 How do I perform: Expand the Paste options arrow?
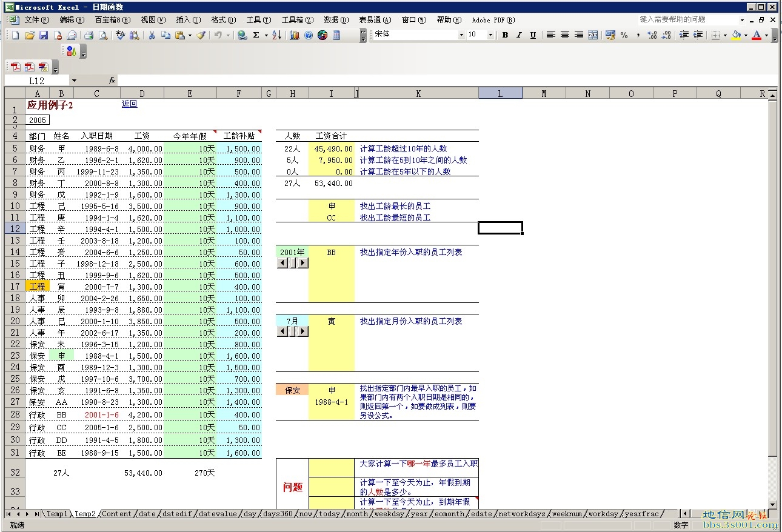(190, 35)
